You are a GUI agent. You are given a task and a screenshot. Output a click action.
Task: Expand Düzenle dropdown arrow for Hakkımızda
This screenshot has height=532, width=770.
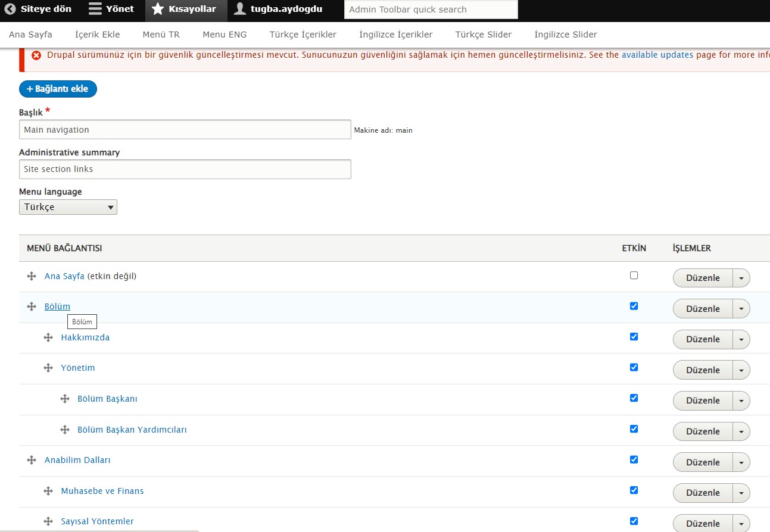point(741,339)
